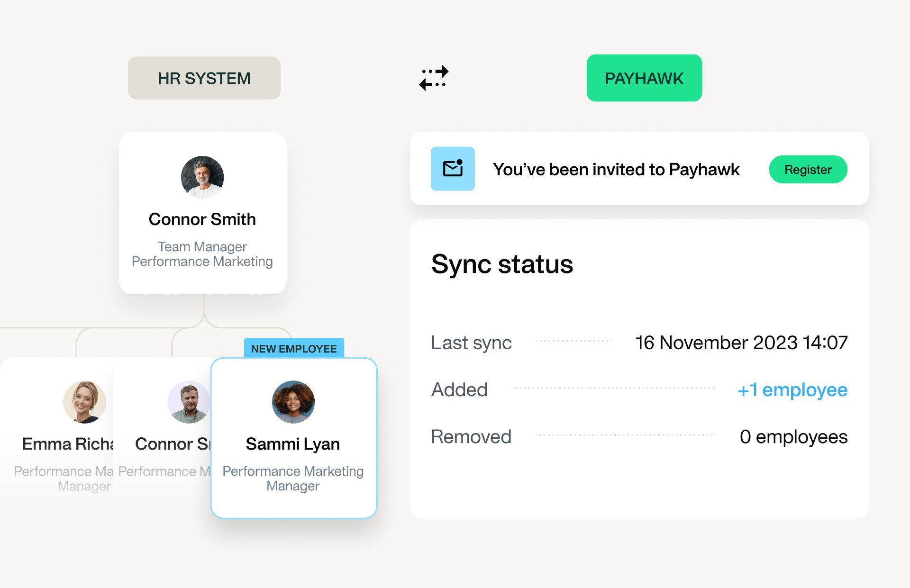Click avatar of the bearded subordinate Connor

click(x=189, y=402)
